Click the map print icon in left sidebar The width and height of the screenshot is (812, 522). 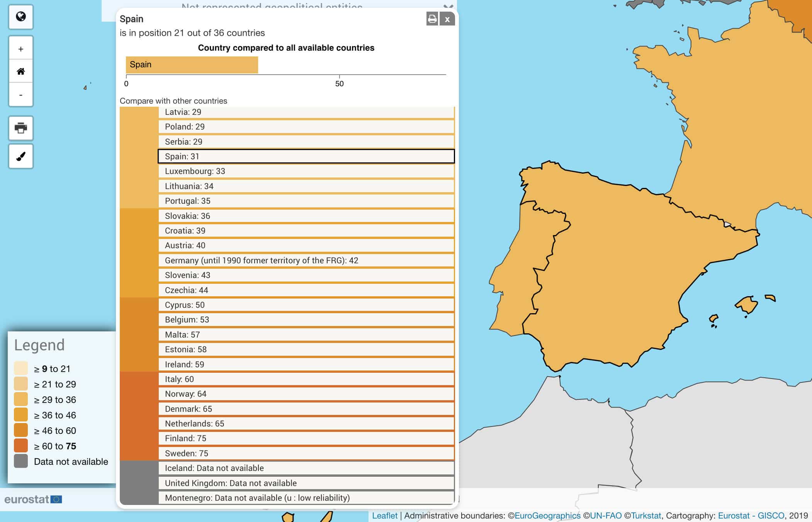[21, 128]
